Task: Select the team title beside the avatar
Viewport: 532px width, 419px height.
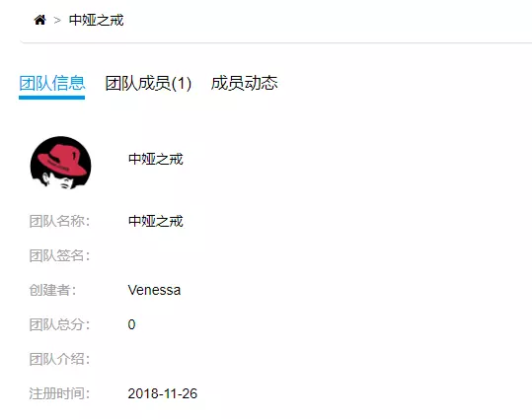Action: coord(156,159)
